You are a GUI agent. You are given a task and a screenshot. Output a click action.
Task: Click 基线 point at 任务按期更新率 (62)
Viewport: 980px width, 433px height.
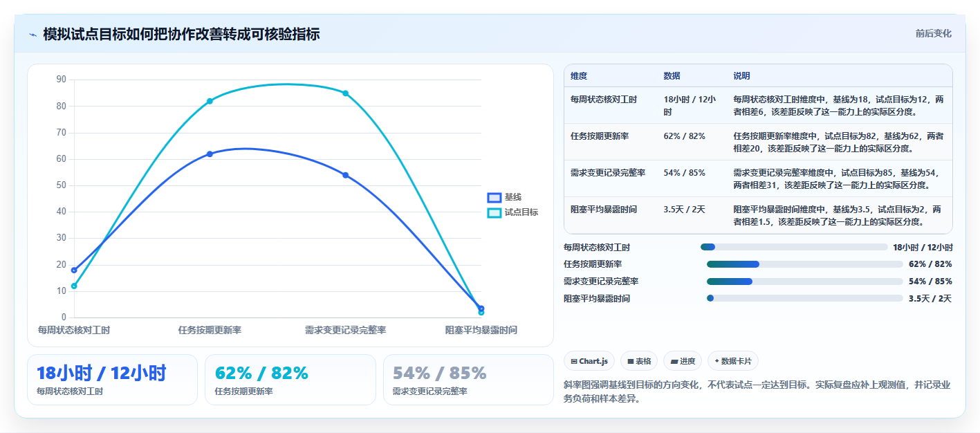point(210,154)
